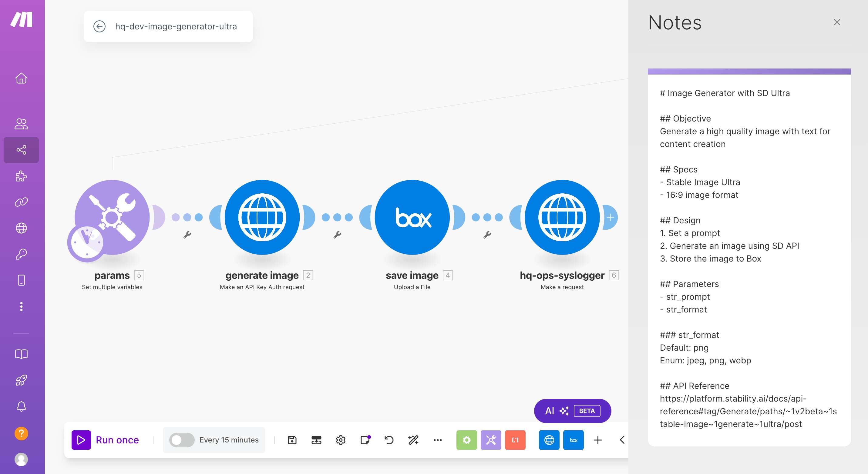This screenshot has width=868, height=474.
Task: Click the Make logo in sidebar
Action: [21, 19]
